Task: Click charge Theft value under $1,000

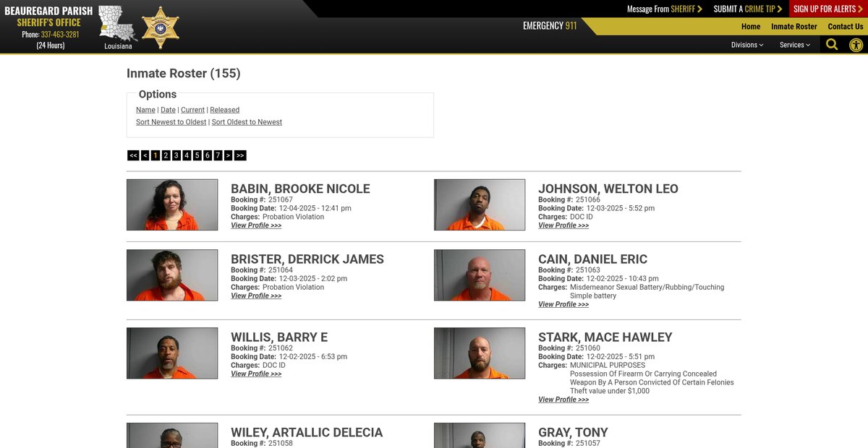Action: (x=610, y=391)
